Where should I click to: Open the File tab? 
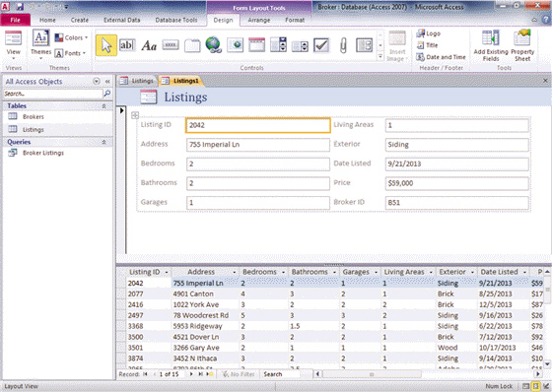(x=16, y=20)
